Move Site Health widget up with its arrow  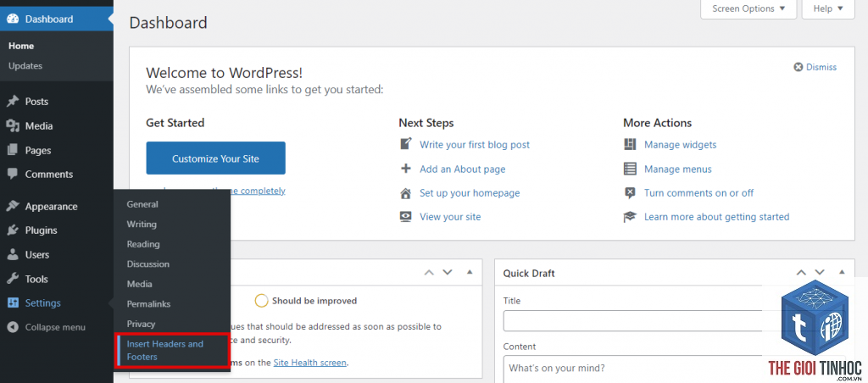click(429, 272)
